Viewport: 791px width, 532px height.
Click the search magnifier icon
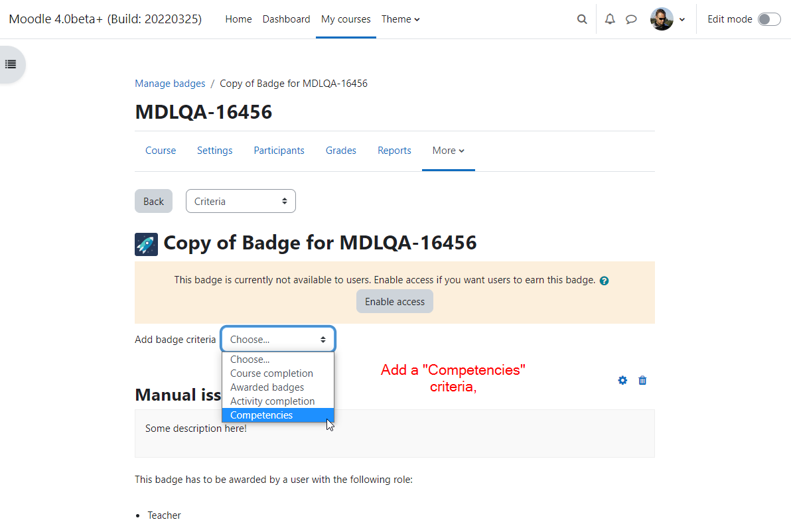coord(582,19)
